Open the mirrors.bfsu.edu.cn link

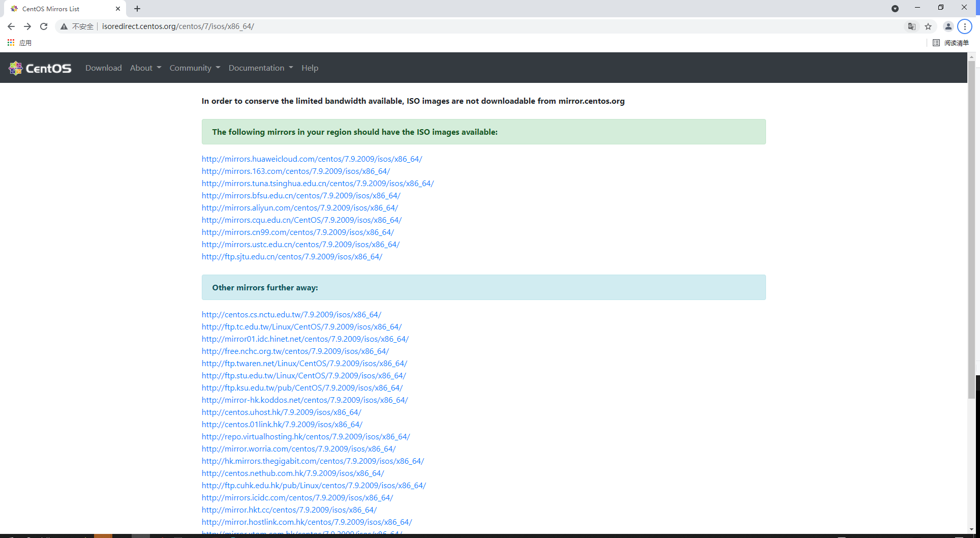tap(301, 196)
